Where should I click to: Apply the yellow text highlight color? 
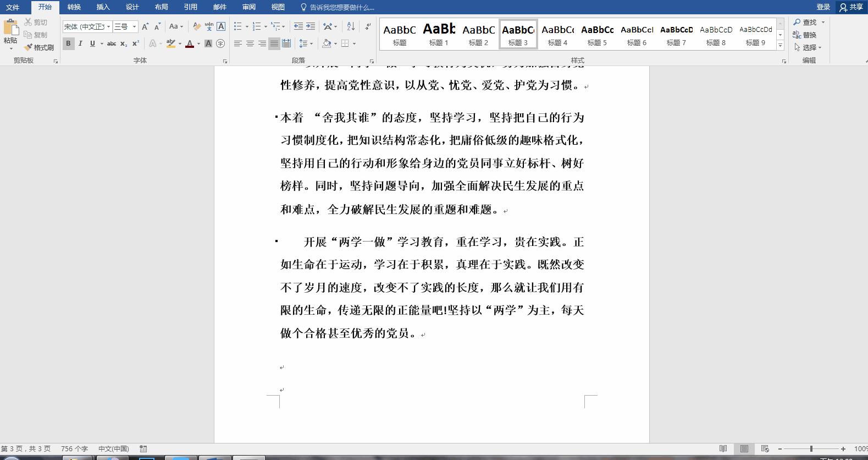(170, 43)
